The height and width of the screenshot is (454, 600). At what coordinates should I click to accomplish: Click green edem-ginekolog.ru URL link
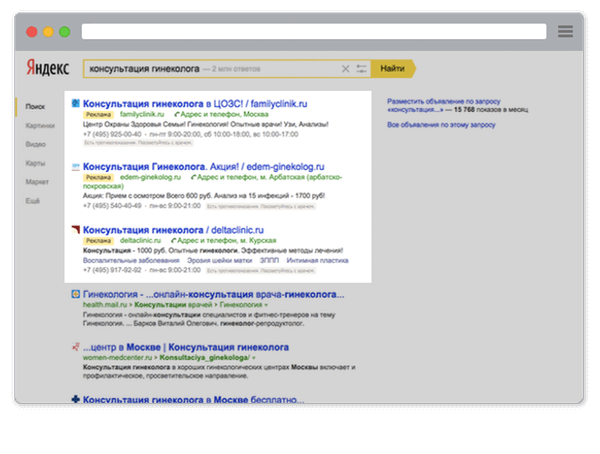click(x=150, y=177)
